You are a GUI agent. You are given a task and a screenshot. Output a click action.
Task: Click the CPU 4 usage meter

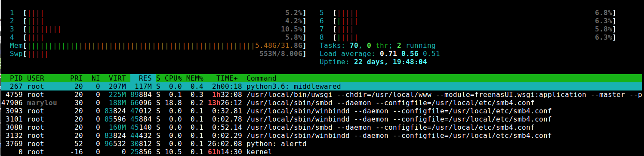(158, 37)
